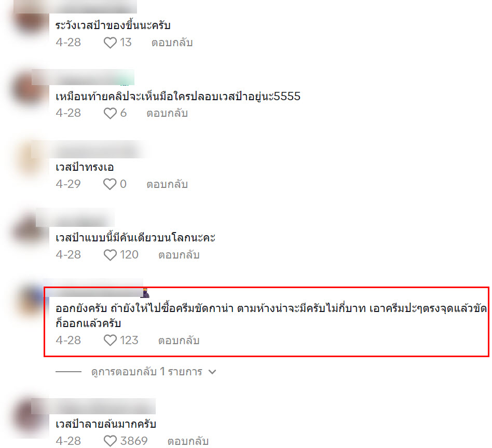This screenshot has height=448, width=492.
Task: Reply to the comment ending in 5555
Action: (167, 113)
